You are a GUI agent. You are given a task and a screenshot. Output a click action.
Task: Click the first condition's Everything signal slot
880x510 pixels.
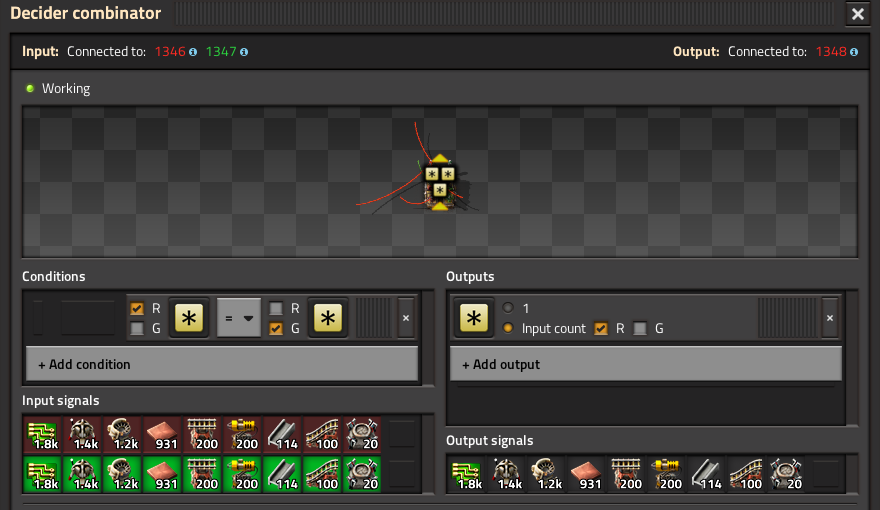[189, 318]
